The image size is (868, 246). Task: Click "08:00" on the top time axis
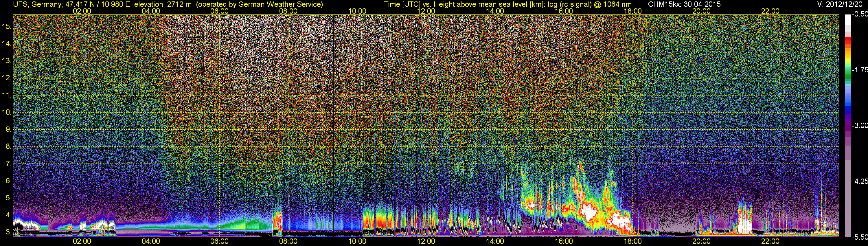[x=288, y=11]
